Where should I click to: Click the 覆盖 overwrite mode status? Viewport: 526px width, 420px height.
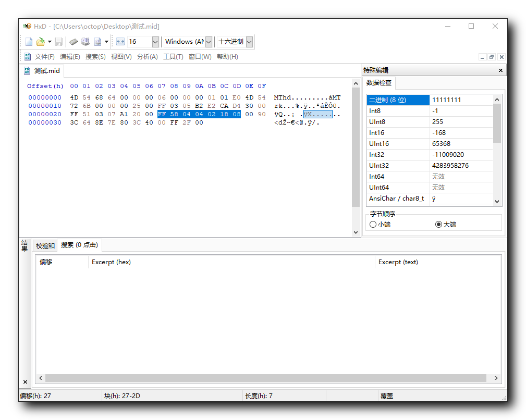pos(387,396)
